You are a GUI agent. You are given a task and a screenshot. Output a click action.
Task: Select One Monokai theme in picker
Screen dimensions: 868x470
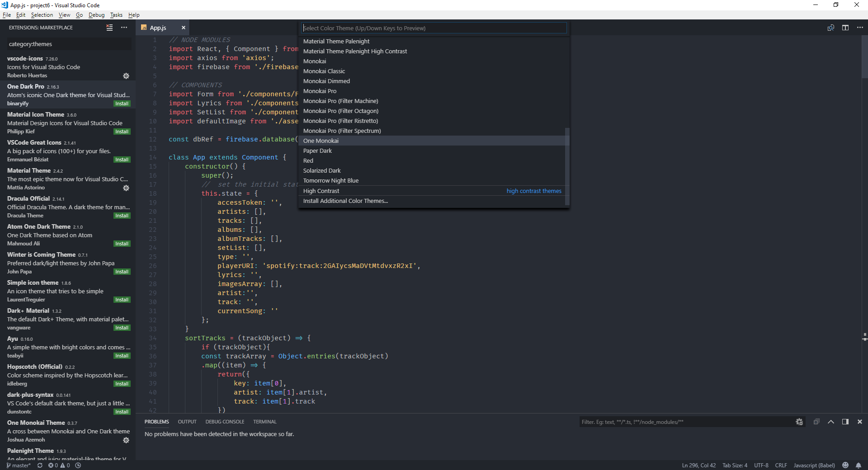[x=432, y=141]
